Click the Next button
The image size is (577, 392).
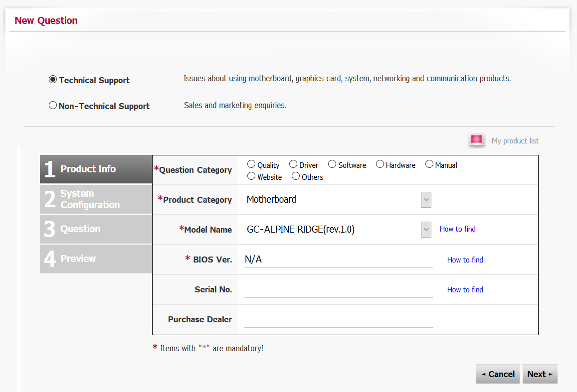coord(540,374)
